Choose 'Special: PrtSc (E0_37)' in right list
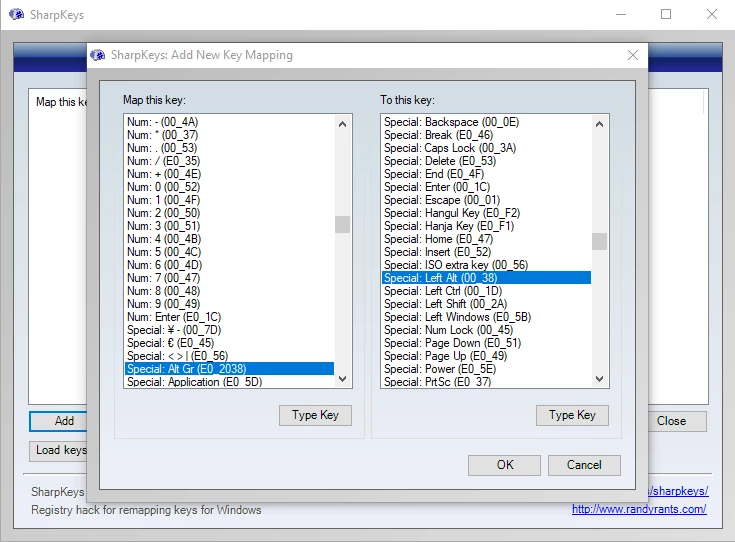Screen dimensions: 735x542 [487, 382]
